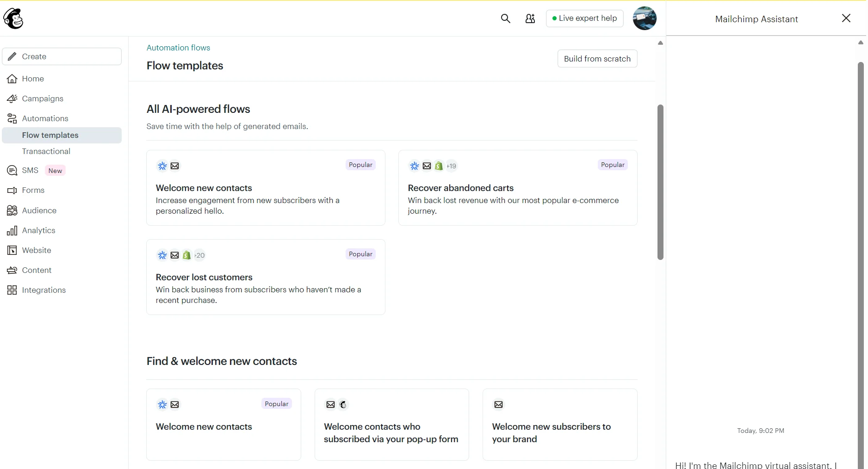Screen dimensions: 868x469
Task: Click Popular badge on Recover abandoned carts
Action: coord(613,165)
